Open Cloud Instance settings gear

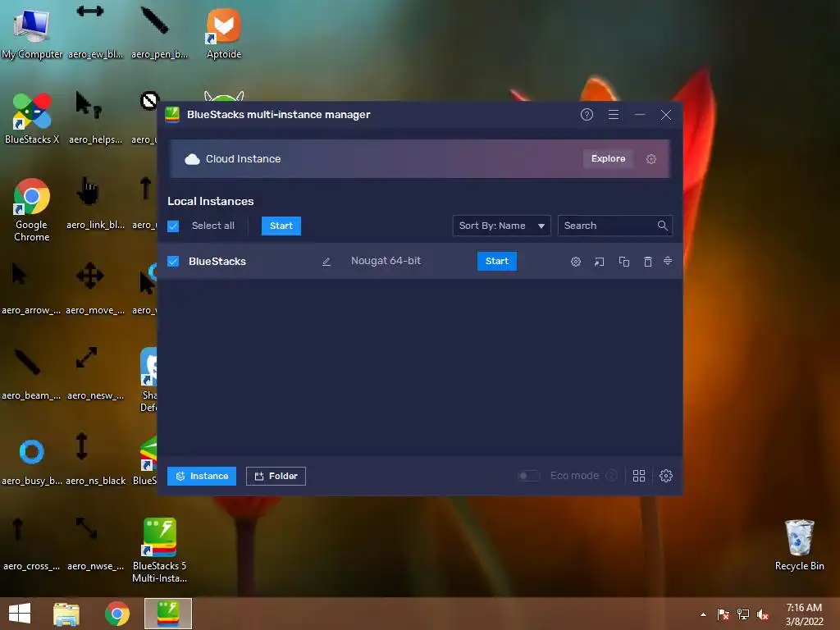click(651, 159)
